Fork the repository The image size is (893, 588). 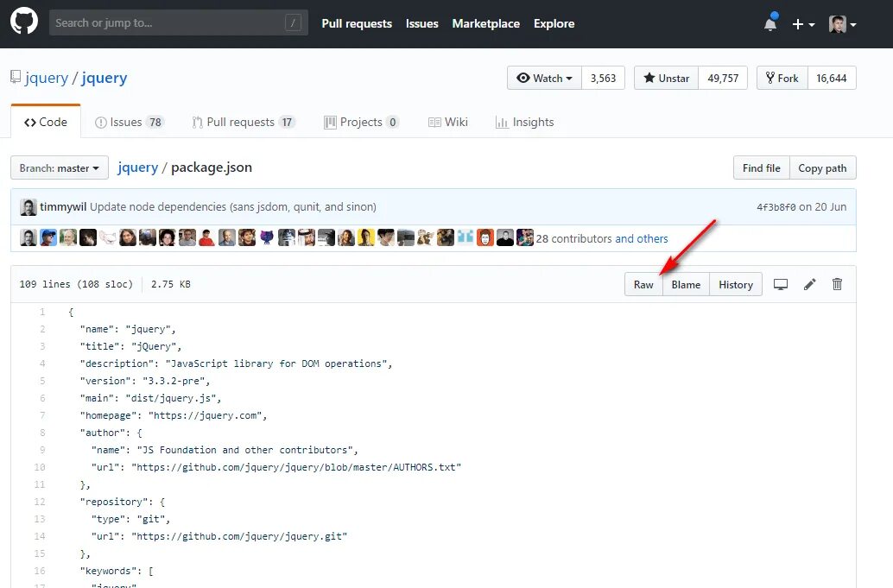(782, 78)
